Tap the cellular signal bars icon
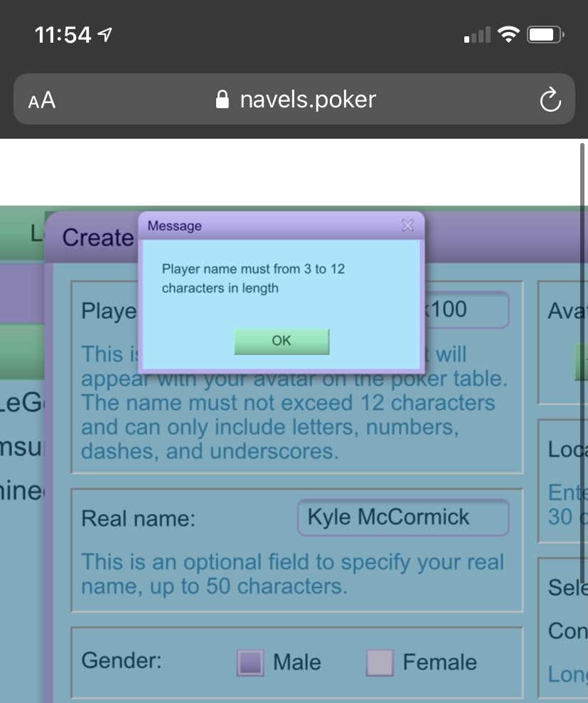The image size is (588, 703). pos(477,34)
